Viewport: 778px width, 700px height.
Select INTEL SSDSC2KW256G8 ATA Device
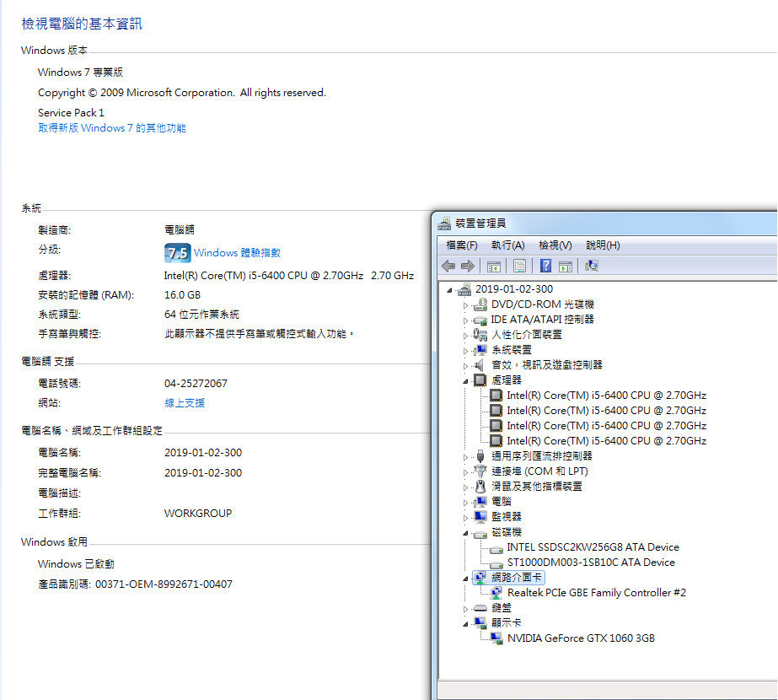coord(593,547)
